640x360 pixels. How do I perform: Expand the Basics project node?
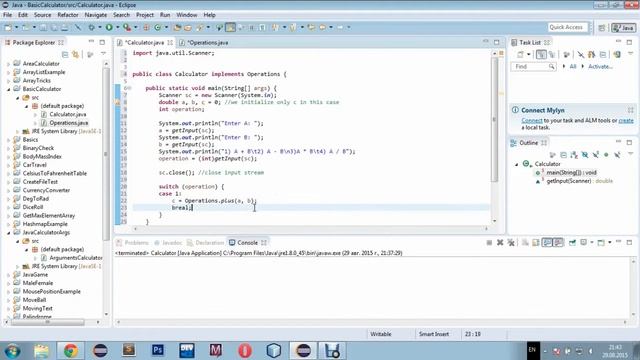coord(9,140)
